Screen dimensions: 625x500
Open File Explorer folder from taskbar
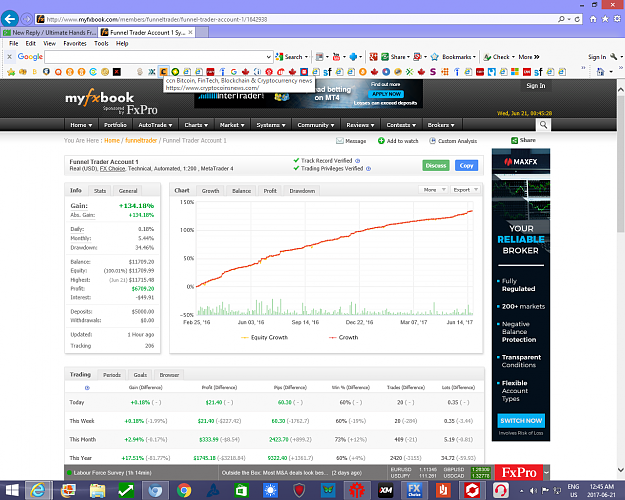[x=97, y=490]
